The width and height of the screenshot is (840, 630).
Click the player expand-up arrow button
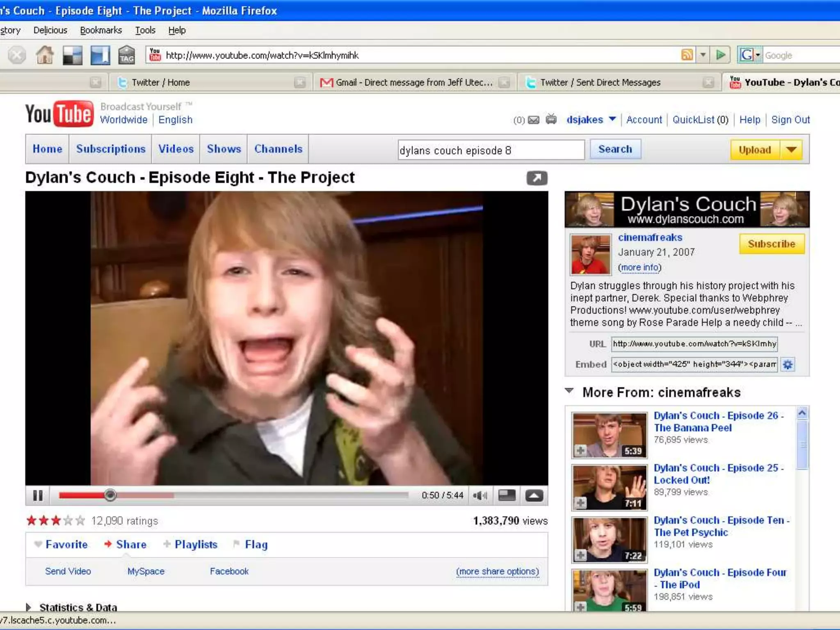[534, 495]
